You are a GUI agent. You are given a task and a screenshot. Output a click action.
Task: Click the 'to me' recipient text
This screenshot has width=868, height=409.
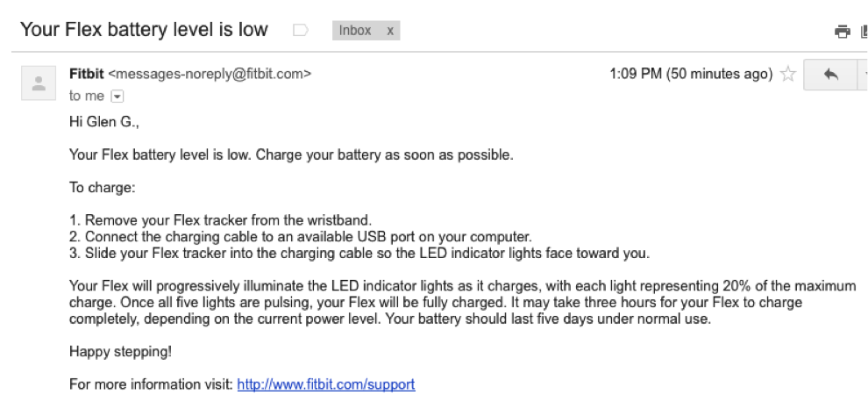(87, 96)
